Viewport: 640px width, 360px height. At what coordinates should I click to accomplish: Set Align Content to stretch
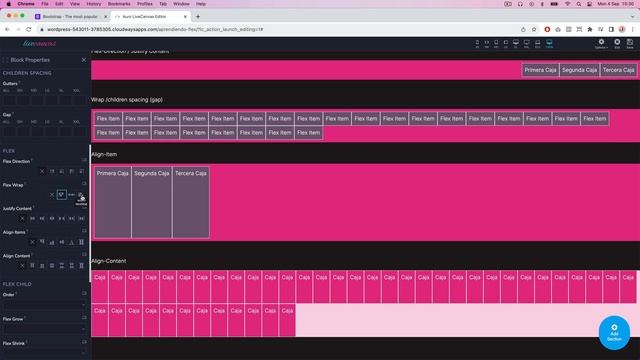click(x=81, y=266)
